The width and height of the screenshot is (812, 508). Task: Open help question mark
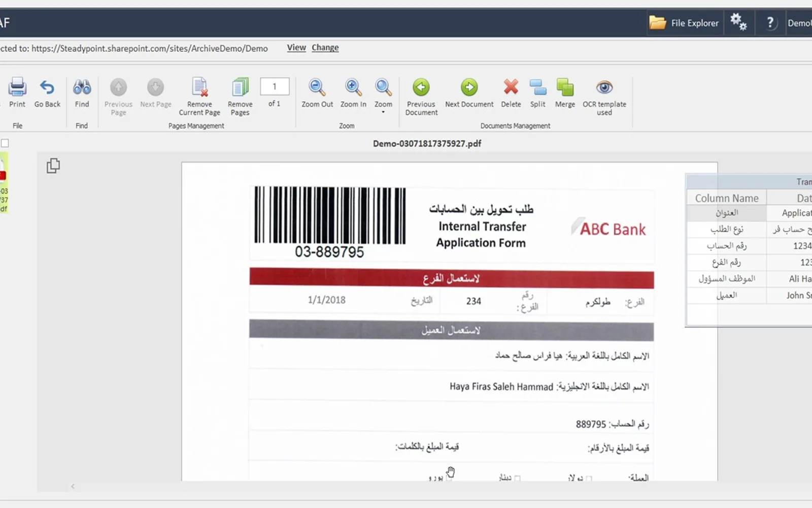point(770,23)
